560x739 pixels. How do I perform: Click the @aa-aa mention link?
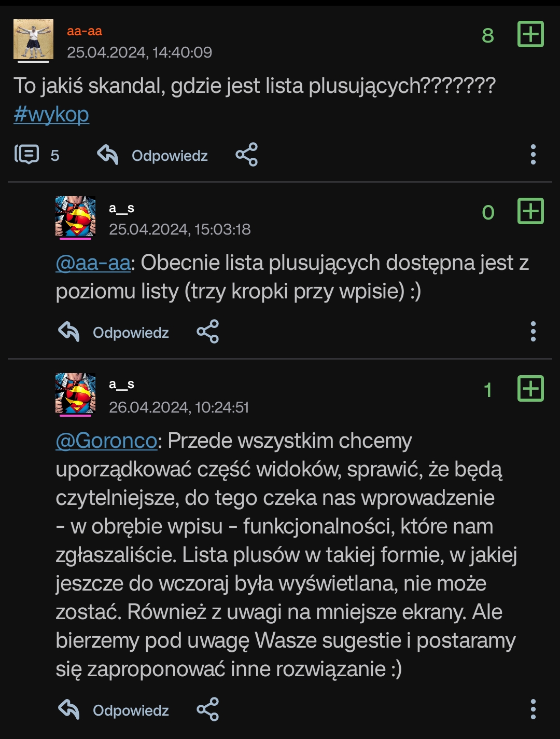coord(93,263)
